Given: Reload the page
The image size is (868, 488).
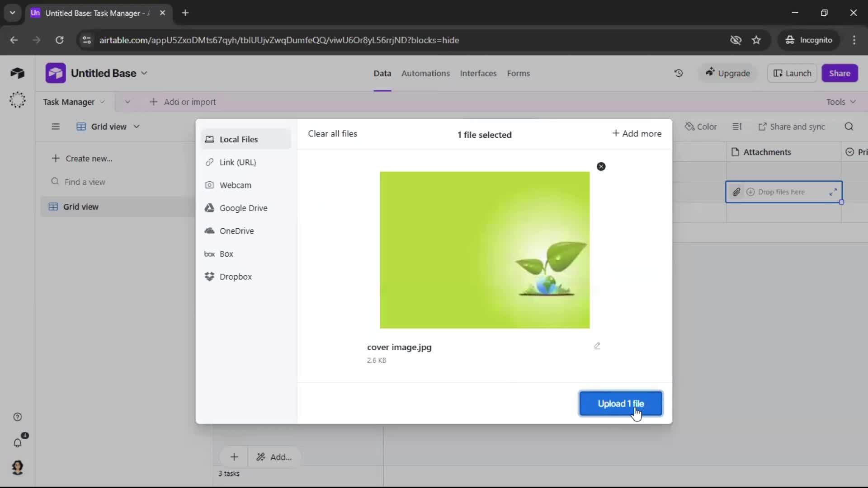Looking at the screenshot, I should [59, 40].
